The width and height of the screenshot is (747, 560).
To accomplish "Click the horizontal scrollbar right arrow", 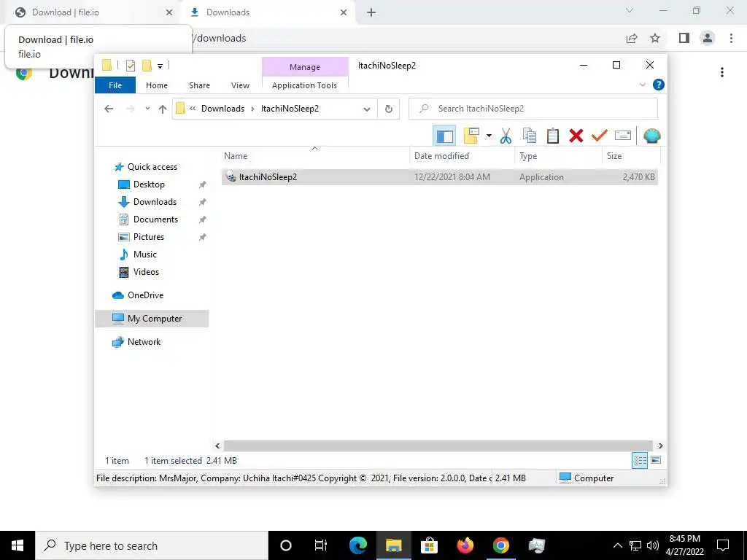I will coord(660,446).
